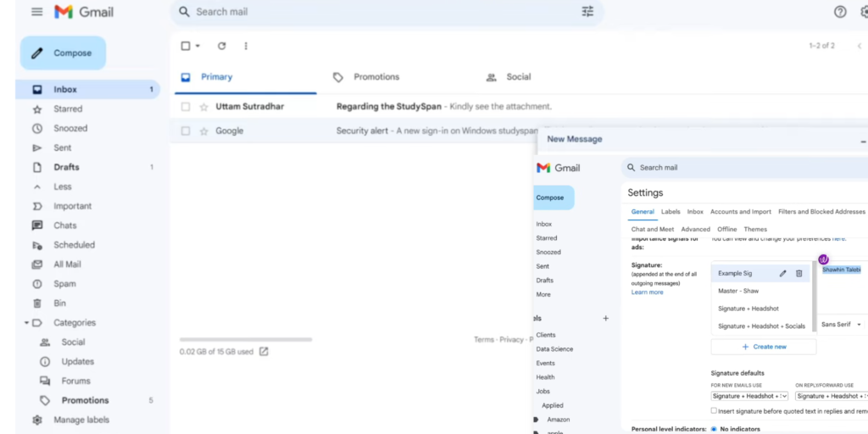
Task: Open the main menu hamburger icon
Action: click(x=36, y=12)
